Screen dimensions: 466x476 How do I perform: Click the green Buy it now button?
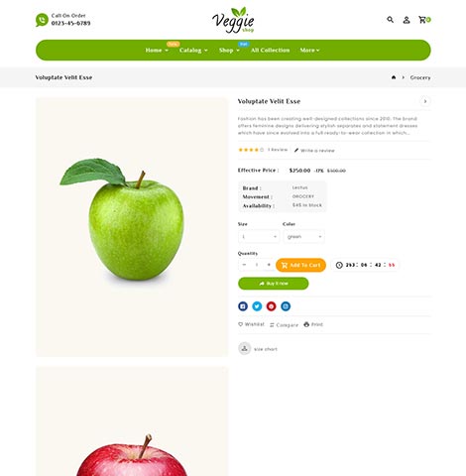[x=274, y=284]
